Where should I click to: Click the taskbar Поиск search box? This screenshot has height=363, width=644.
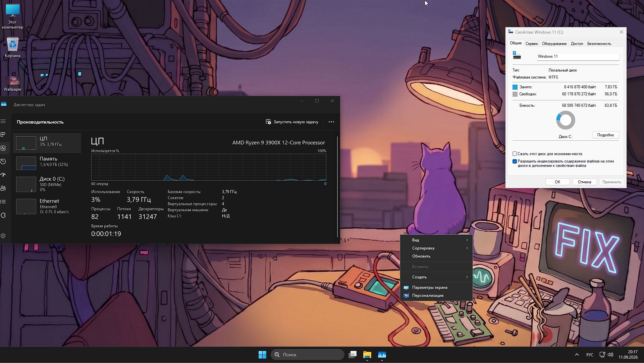308,355
